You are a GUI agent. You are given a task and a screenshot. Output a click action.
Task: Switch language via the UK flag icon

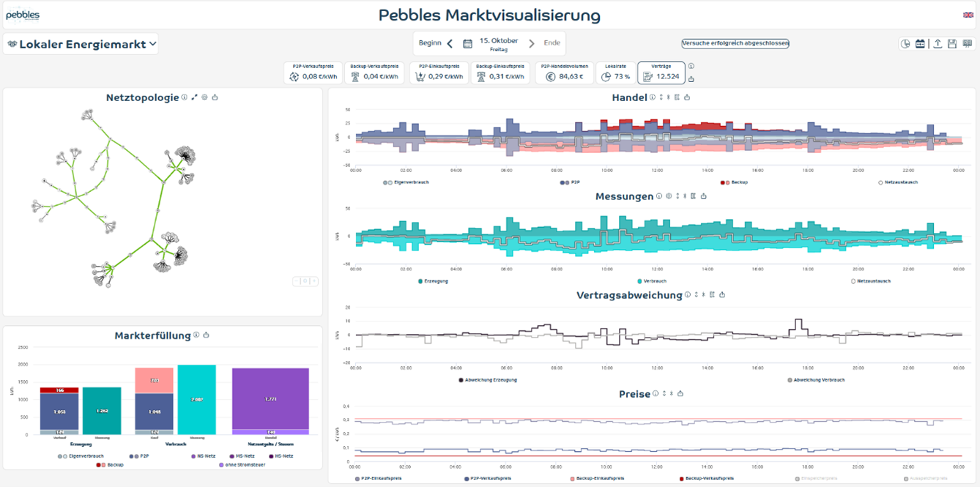coord(968,15)
